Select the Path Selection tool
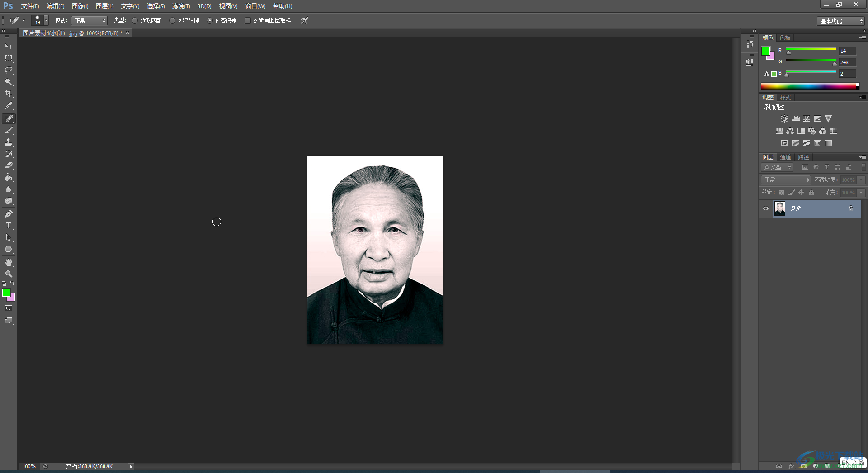Viewport: 868px width, 473px height. [x=9, y=237]
